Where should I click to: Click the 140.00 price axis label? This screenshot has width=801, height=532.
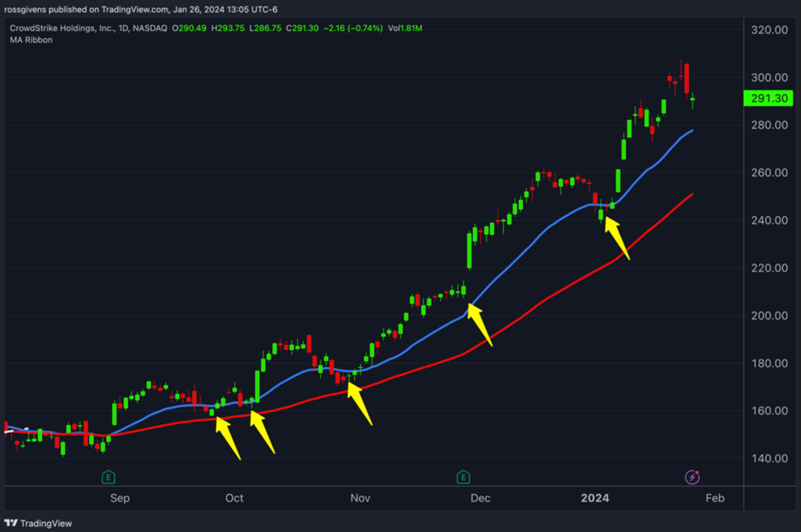769,458
